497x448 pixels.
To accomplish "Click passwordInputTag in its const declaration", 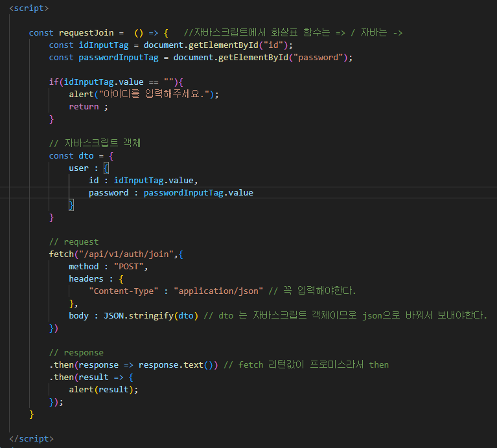I will (119, 58).
